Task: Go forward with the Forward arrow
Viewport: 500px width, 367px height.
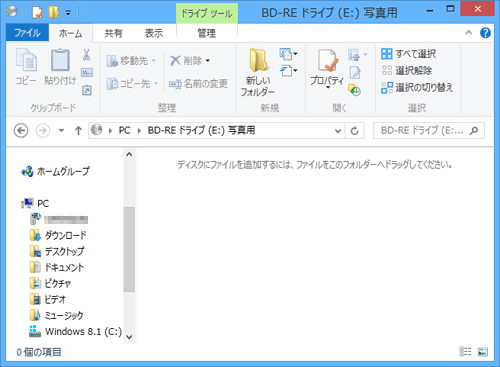Action: click(x=43, y=130)
